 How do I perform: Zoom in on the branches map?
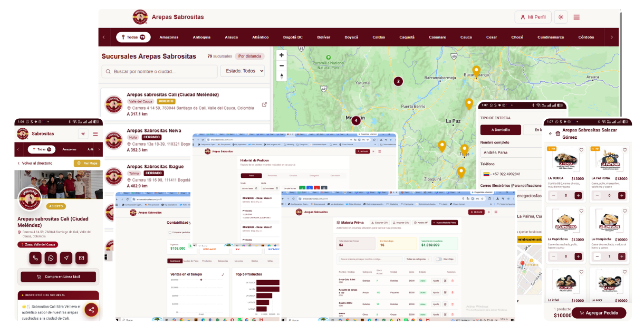tap(282, 55)
